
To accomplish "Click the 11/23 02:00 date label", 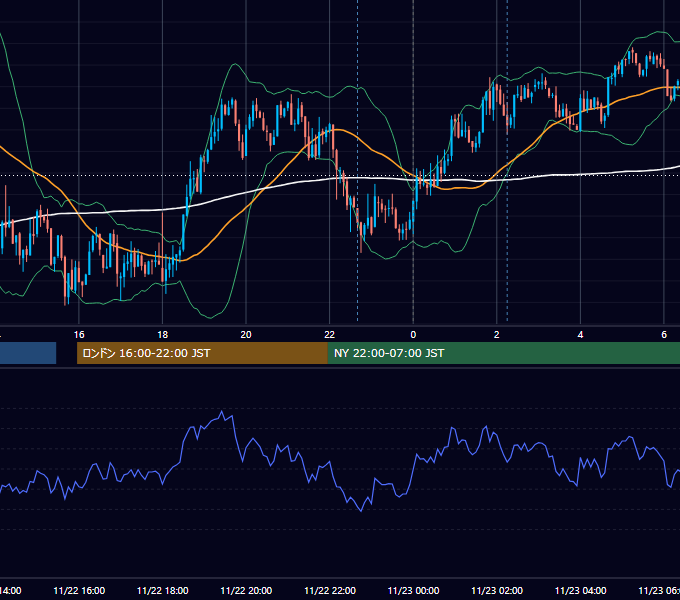I will [497, 590].
